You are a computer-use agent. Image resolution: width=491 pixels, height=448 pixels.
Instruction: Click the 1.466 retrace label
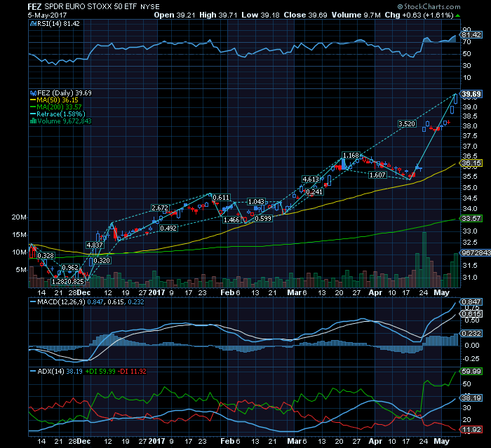pyautogui.click(x=231, y=219)
